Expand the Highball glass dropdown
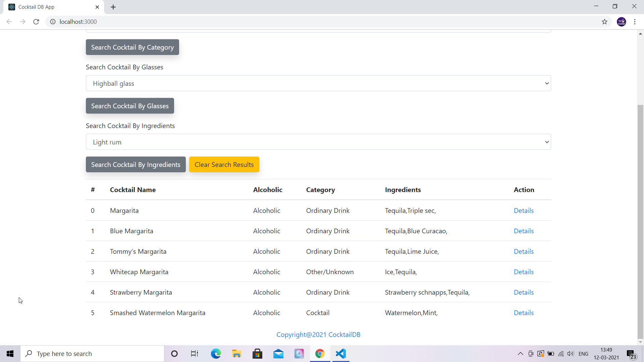The image size is (644, 362). pyautogui.click(x=318, y=83)
